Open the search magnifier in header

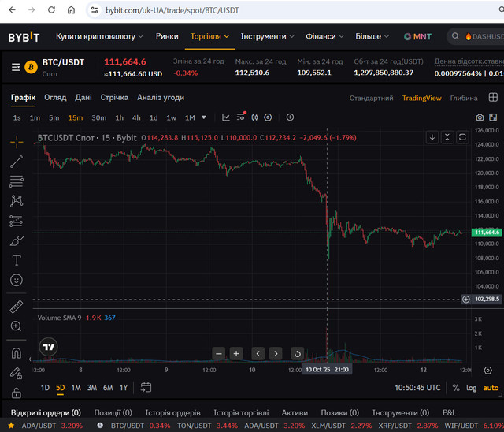point(455,36)
